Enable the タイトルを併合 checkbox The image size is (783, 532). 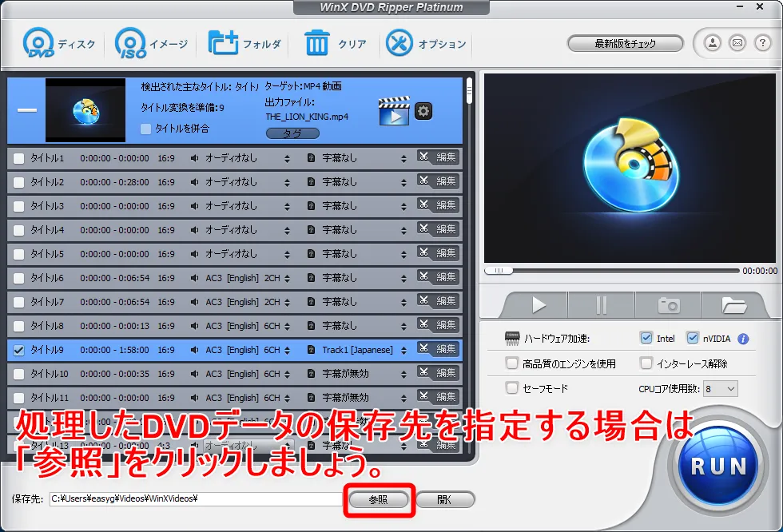click(x=145, y=129)
